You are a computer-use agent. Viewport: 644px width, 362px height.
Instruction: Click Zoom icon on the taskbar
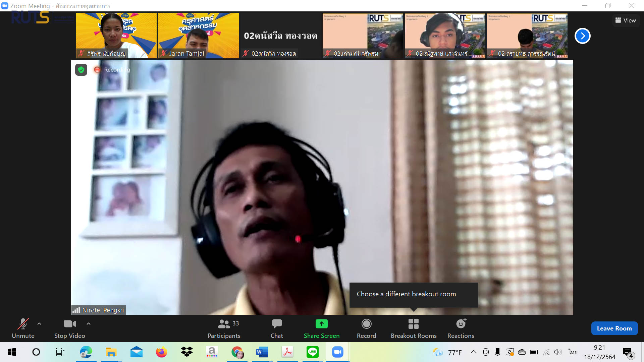pos(337,352)
